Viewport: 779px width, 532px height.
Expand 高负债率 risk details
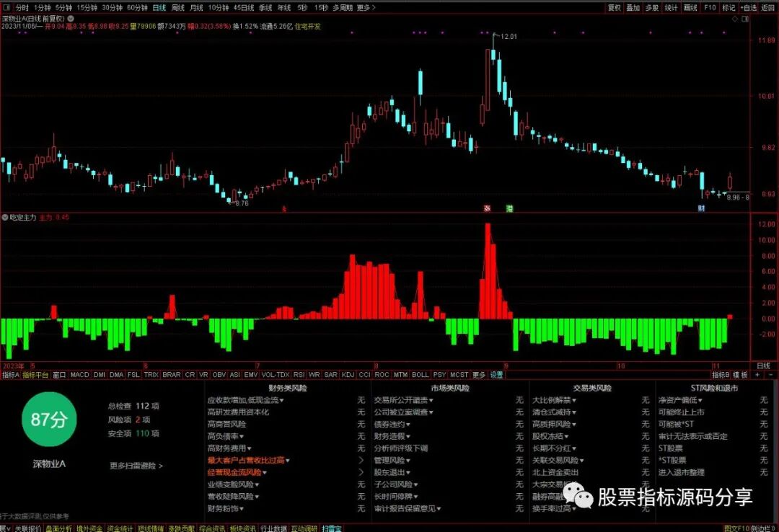click(x=226, y=436)
